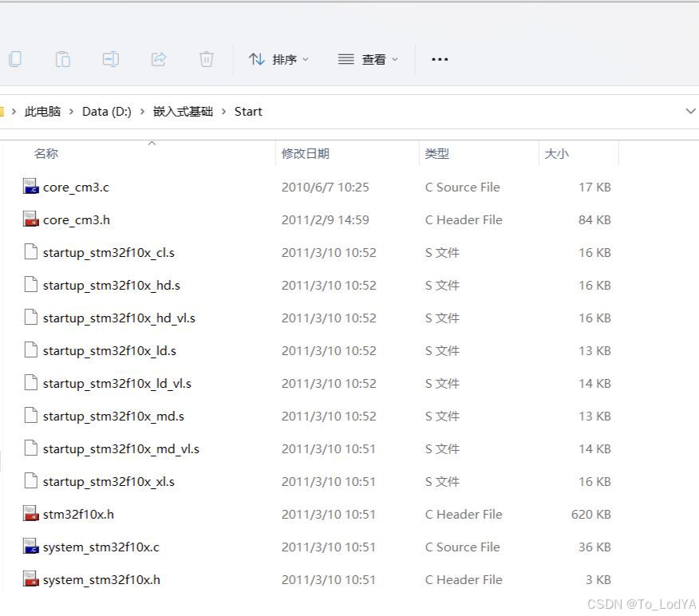
Task: Open the 查看 view dropdown
Action: click(368, 59)
